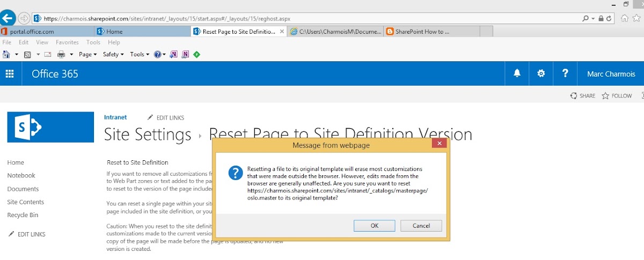Open the View menu
Screen dimensions: 644x260
(x=42, y=42)
